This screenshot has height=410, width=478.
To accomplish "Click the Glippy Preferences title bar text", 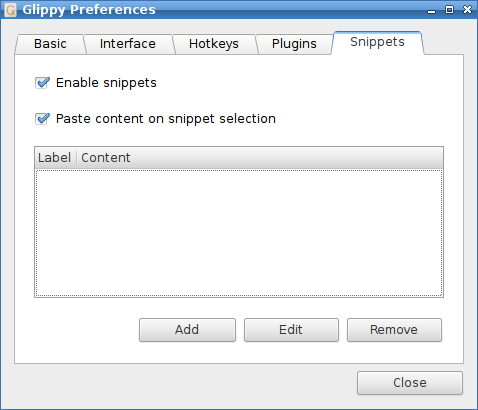I will click(89, 10).
